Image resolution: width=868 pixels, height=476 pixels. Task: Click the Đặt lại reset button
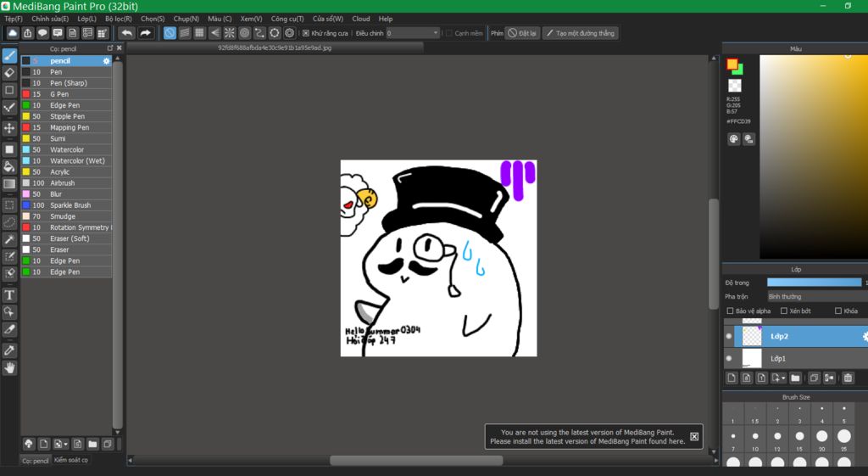coord(522,33)
